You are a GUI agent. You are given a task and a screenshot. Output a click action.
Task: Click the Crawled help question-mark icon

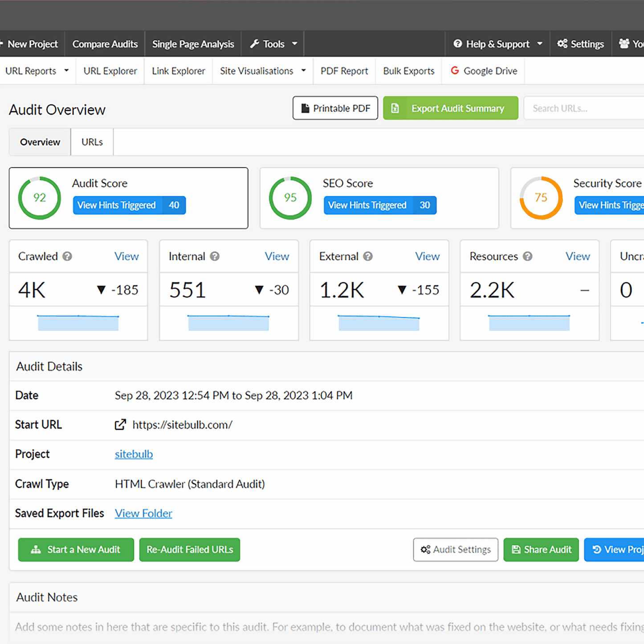tap(67, 257)
